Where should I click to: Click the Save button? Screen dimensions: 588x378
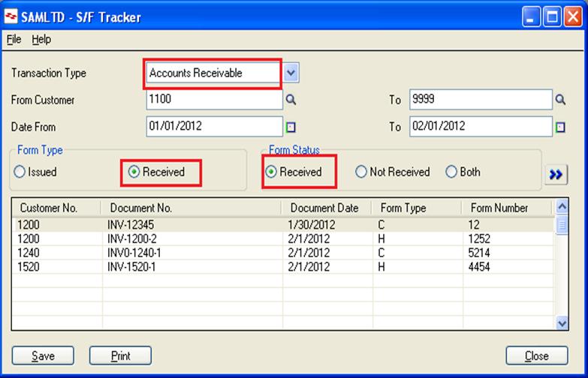tap(43, 355)
